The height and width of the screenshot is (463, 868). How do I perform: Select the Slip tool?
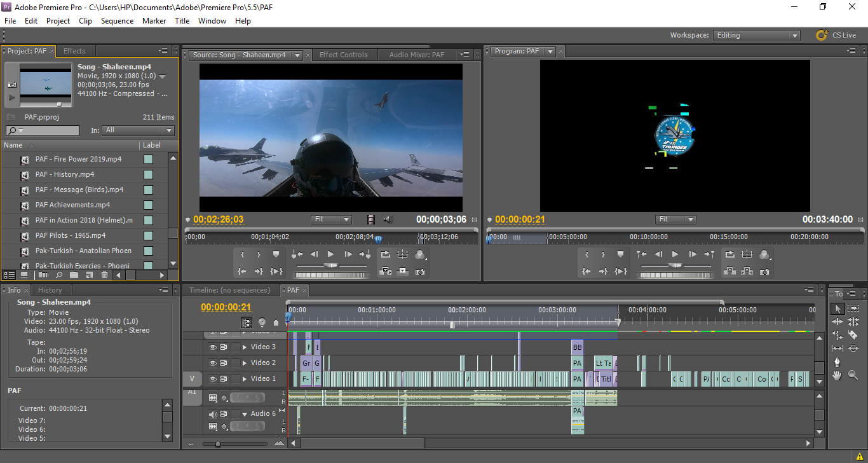point(837,349)
